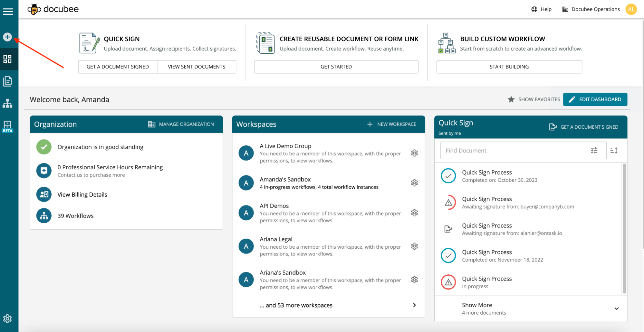Open the In progress Quick Sign Process

click(528, 282)
